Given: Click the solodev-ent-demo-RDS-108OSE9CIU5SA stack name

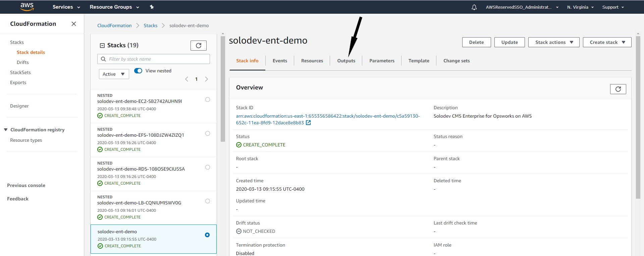Looking at the screenshot, I should pos(141,169).
